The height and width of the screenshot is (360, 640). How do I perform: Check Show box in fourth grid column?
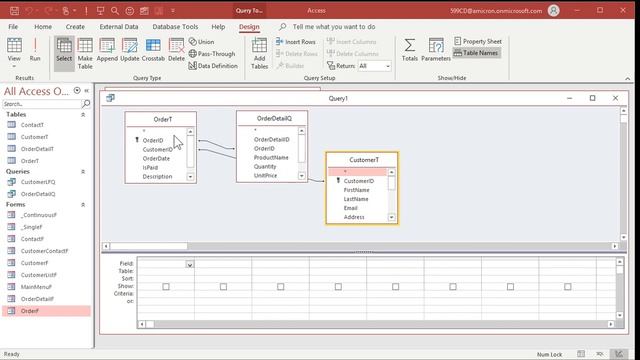(338, 287)
